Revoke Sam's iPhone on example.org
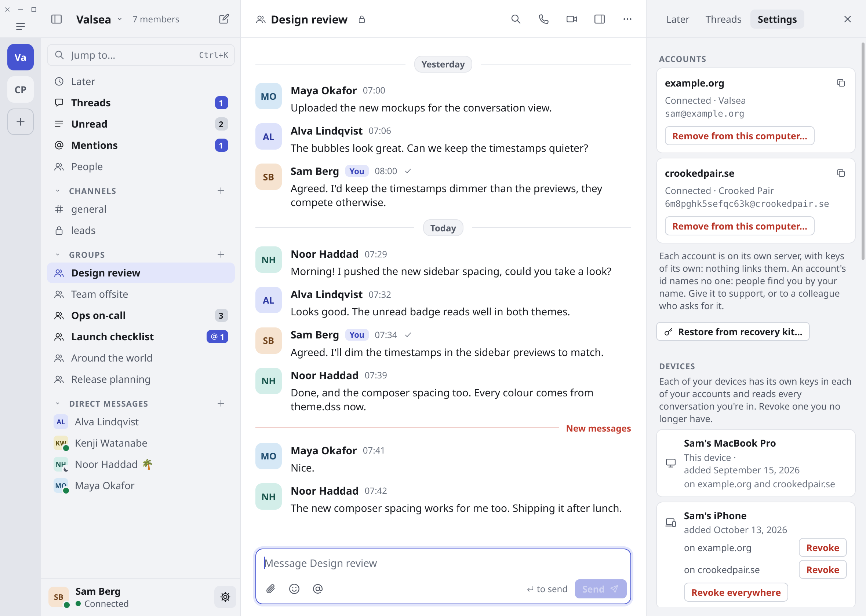Screen dimensions: 866x616 [x=822, y=548]
